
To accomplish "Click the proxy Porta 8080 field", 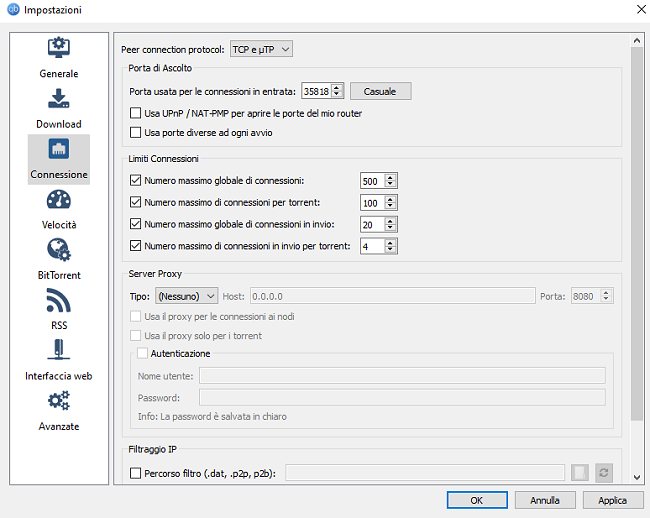I will point(585,296).
